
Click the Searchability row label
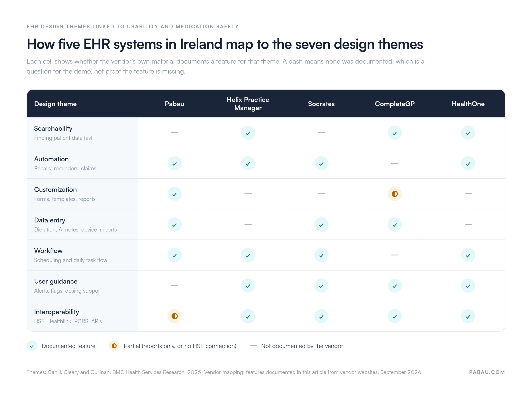coord(53,128)
